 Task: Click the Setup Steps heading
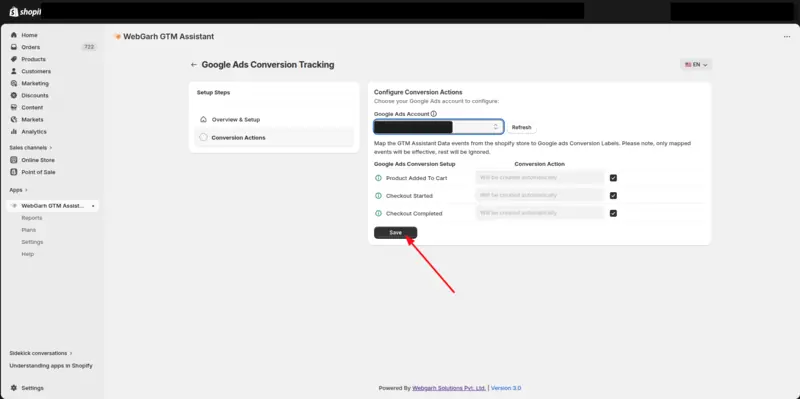(213, 93)
